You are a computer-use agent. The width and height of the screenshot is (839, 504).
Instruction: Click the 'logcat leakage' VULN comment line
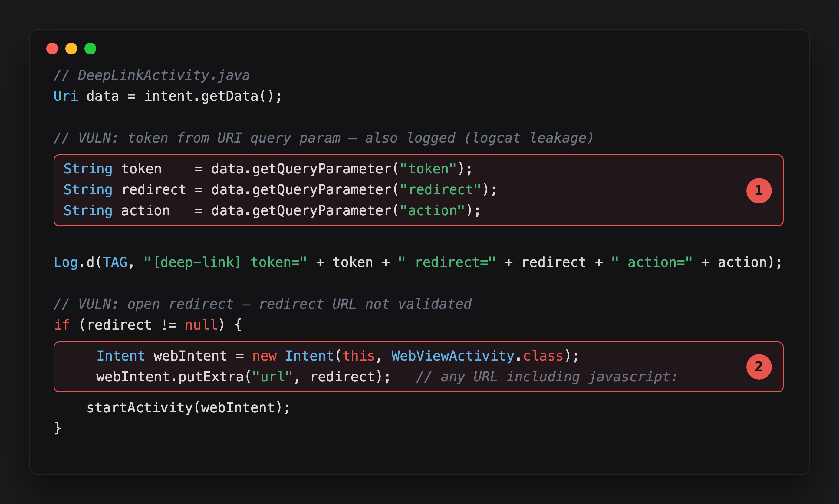[x=324, y=138]
